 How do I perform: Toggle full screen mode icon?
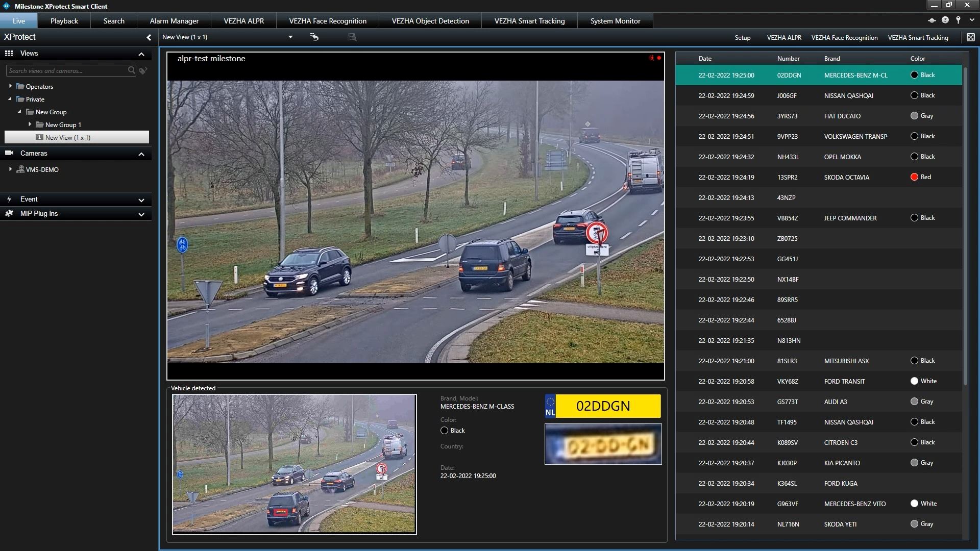[x=971, y=37]
